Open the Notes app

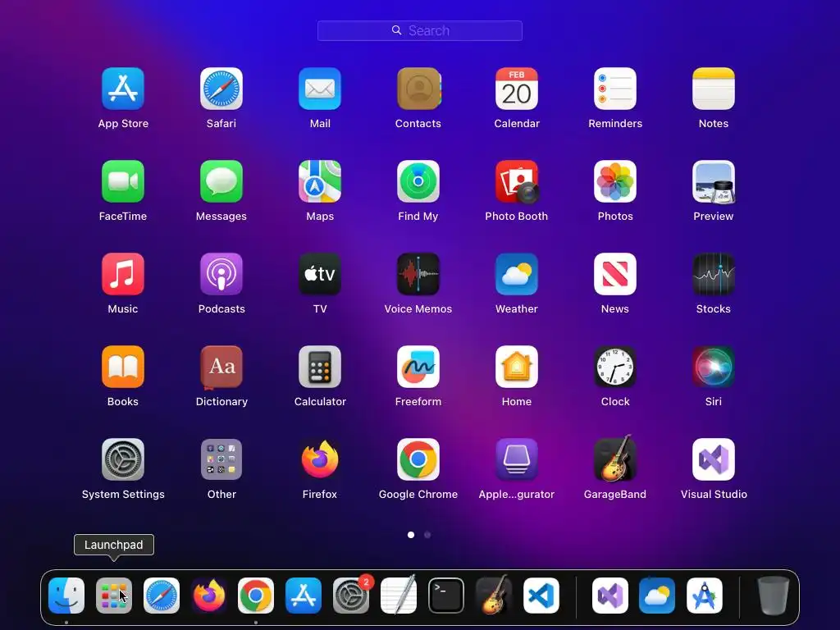(714, 89)
